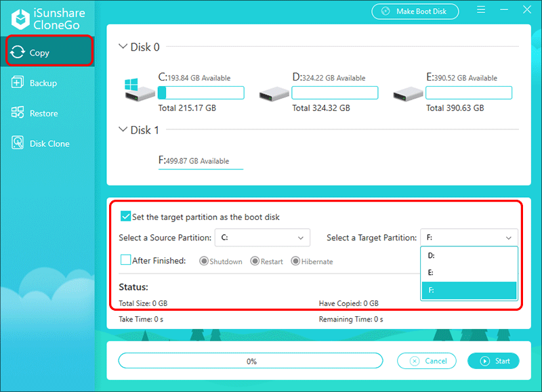The height and width of the screenshot is (392, 542).
Task: Uncheck set target partition as boot disk
Action: (125, 216)
